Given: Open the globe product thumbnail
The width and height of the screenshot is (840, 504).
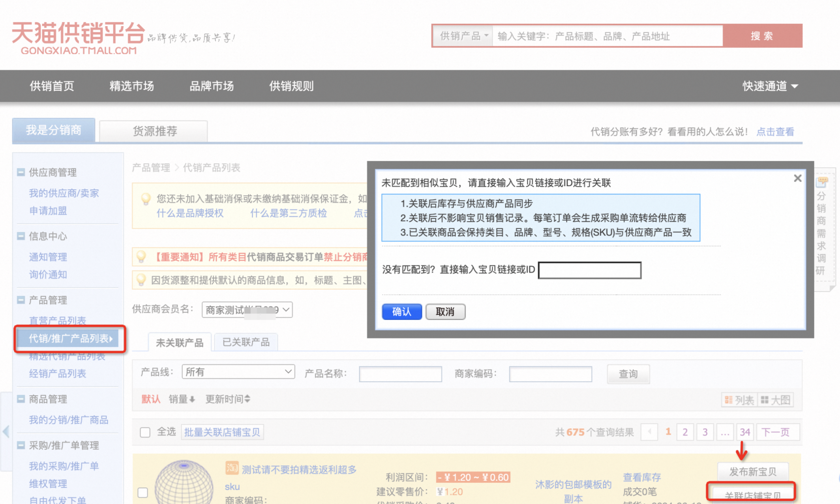Looking at the screenshot, I should (184, 482).
